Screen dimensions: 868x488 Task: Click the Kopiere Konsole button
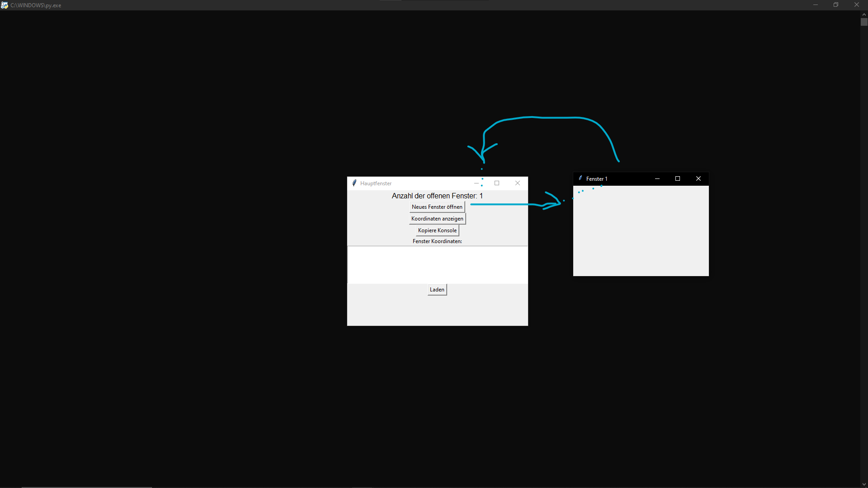pyautogui.click(x=437, y=230)
